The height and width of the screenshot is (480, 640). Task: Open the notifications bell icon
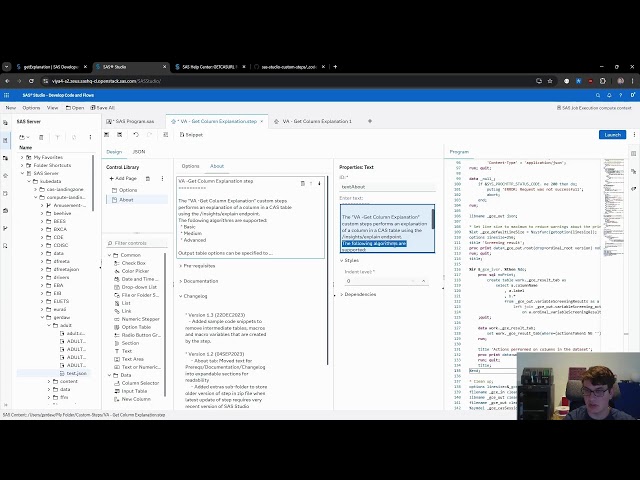[609, 95]
